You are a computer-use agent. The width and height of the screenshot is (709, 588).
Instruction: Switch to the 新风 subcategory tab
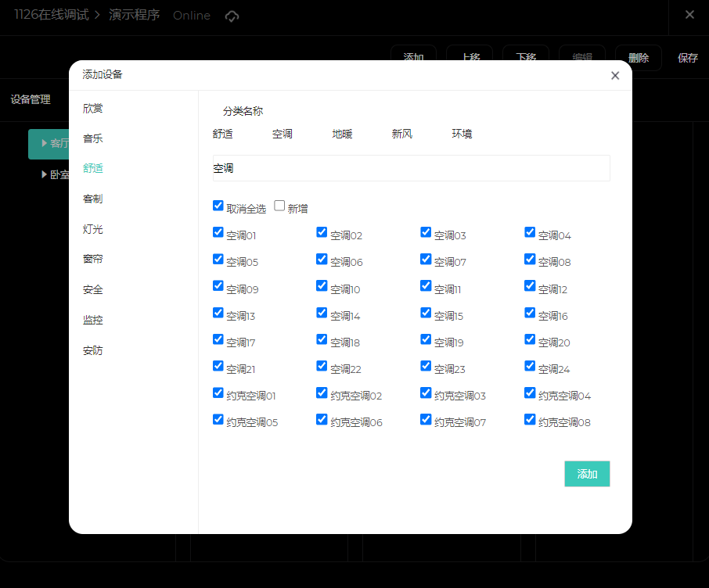click(401, 134)
